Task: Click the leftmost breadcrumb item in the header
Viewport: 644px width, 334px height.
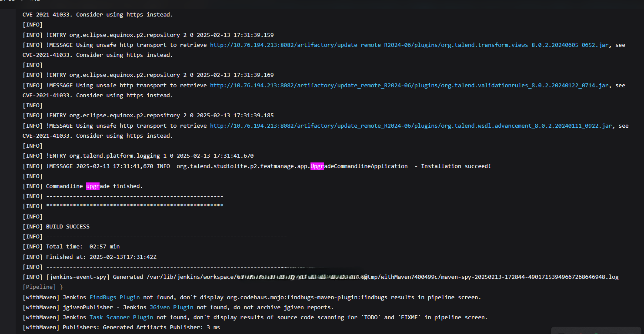Action: click(8, 1)
